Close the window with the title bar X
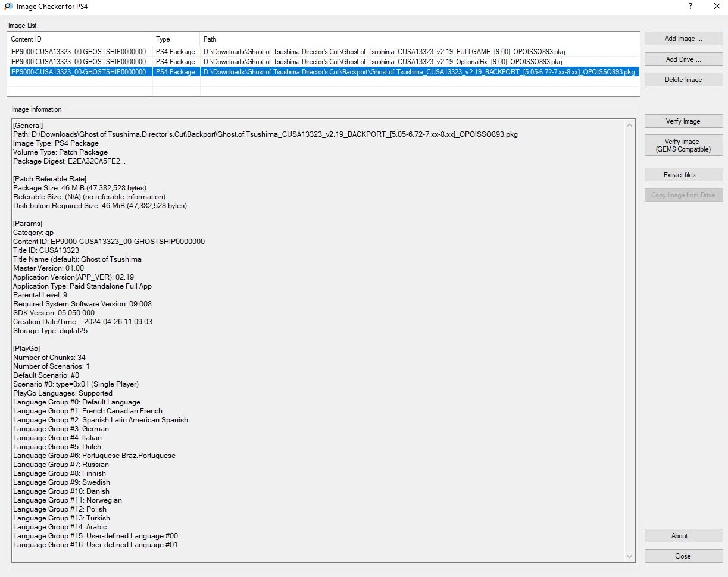This screenshot has width=728, height=577. point(717,7)
